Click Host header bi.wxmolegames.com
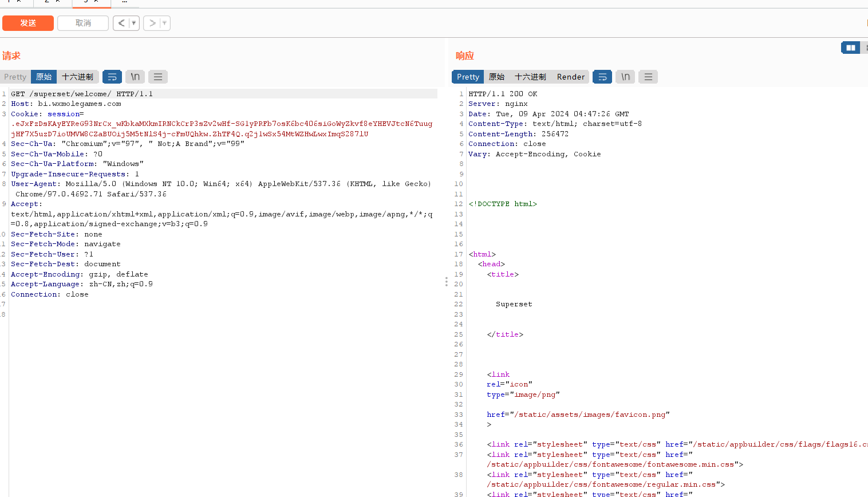The height and width of the screenshot is (497, 868). click(x=66, y=104)
